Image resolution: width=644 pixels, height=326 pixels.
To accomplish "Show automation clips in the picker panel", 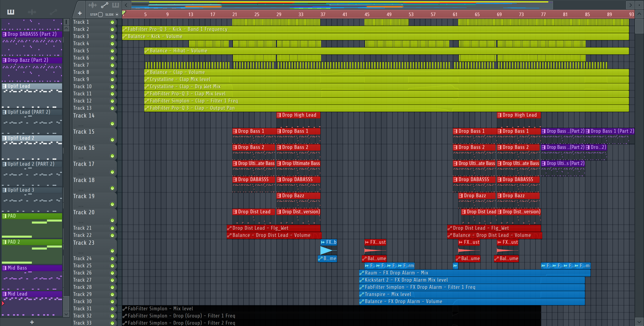I will (53, 12).
